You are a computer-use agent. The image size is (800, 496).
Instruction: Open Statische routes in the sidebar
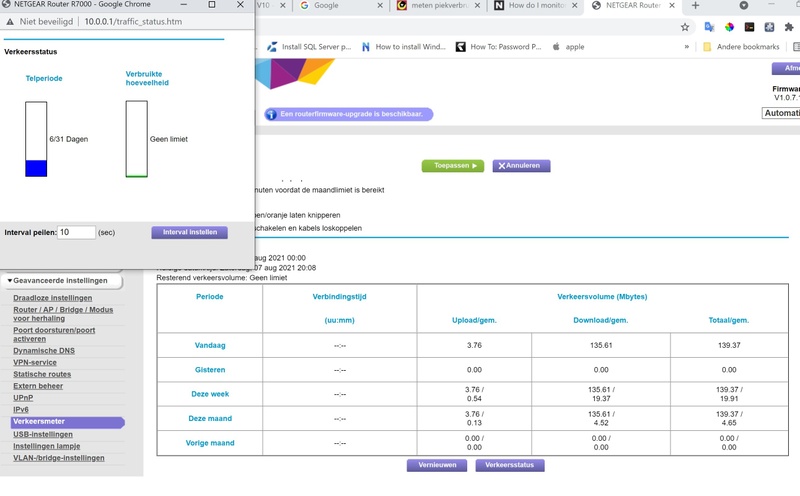[42, 375]
